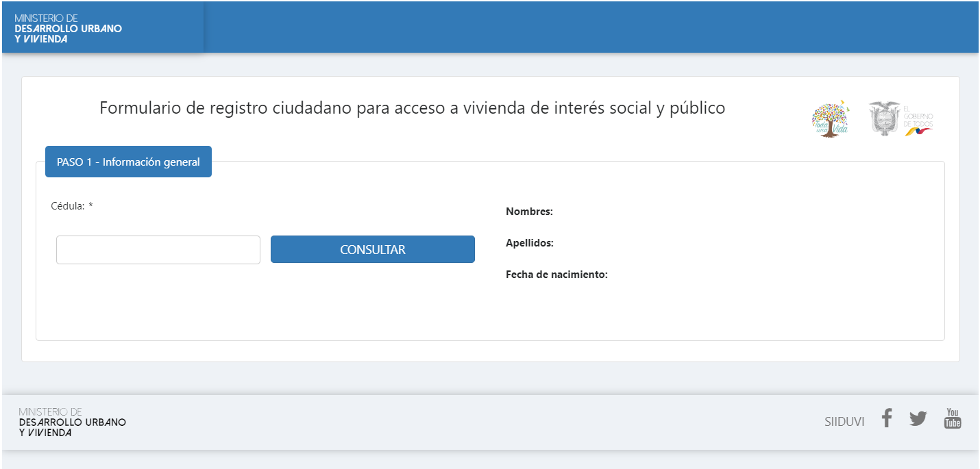Click the Toda una Vida tree logo
Viewport: 980px width, 469px height.
[x=831, y=118]
